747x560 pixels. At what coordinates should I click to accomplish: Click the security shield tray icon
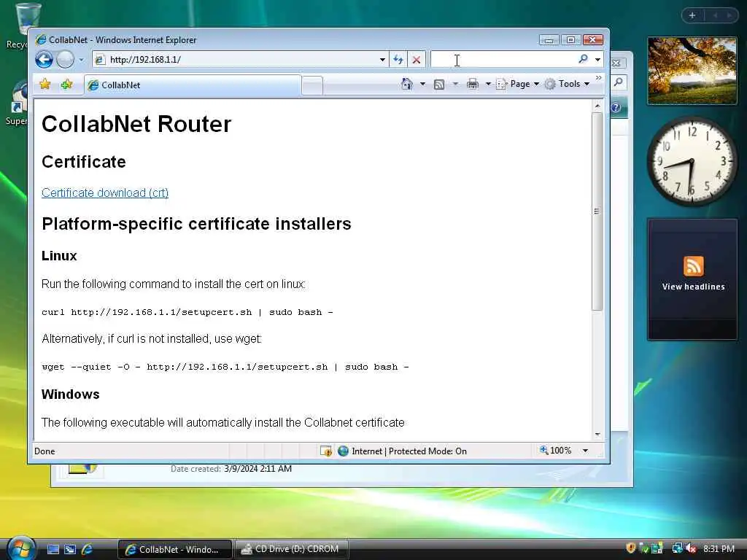[x=631, y=548]
